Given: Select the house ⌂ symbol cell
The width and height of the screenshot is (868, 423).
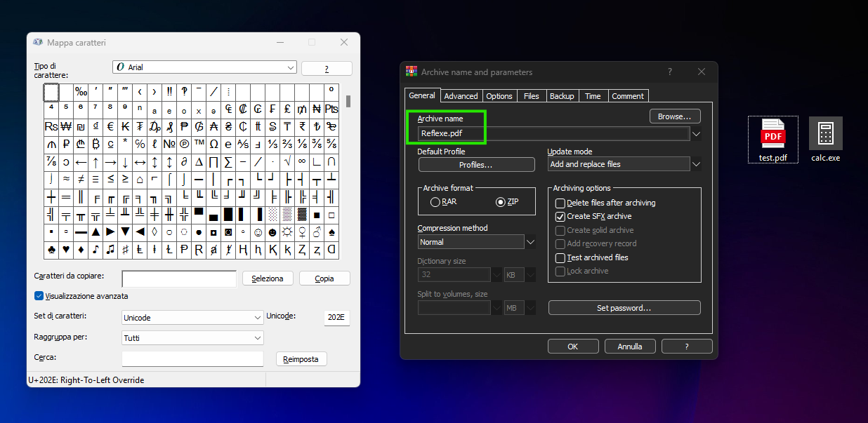Looking at the screenshot, I should 140,180.
